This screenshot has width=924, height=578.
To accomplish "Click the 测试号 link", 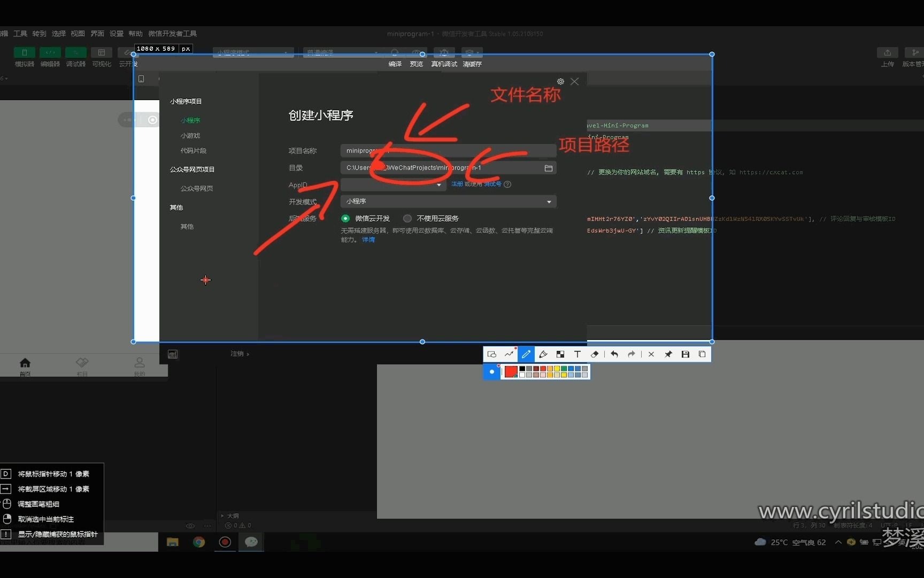I will (492, 184).
